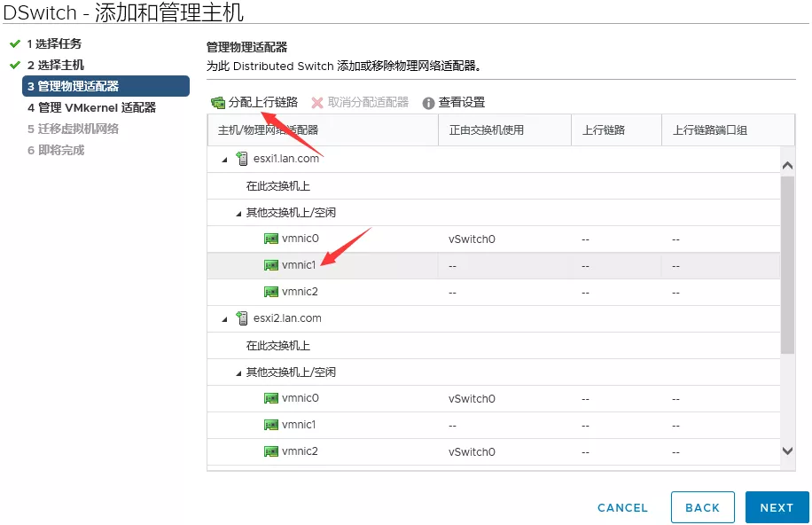Image resolution: width=812 pixels, height=525 pixels.
Task: Select vmnic0 adapter icon under esxi1.lan.com
Action: (x=271, y=239)
